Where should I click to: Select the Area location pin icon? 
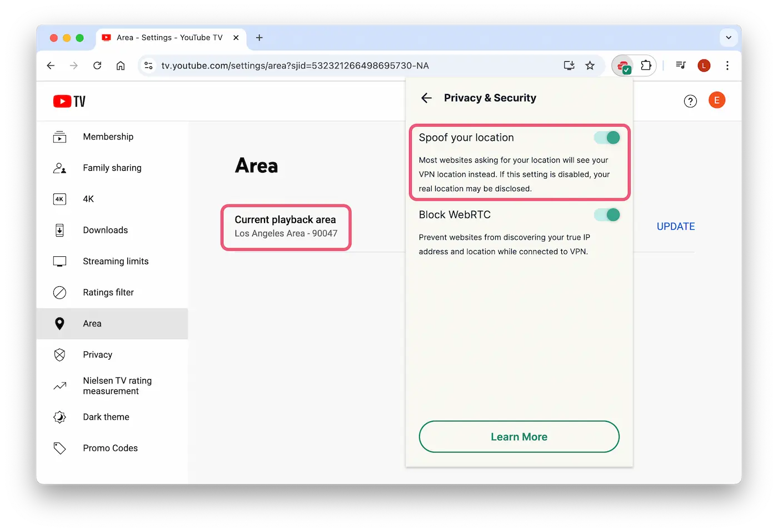tap(59, 323)
